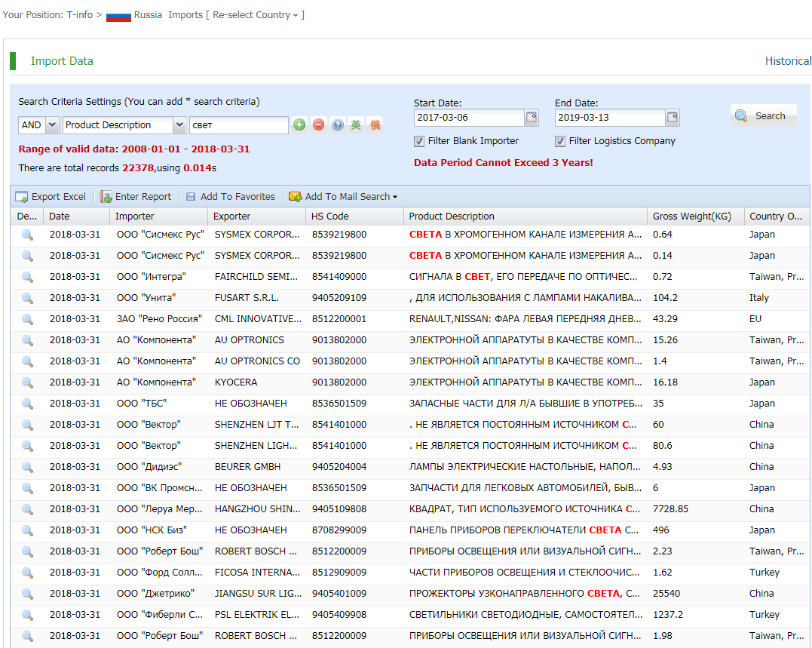Viewport: 812px width, 648px height.
Task: Click the red remove search criteria icon
Action: click(x=318, y=125)
